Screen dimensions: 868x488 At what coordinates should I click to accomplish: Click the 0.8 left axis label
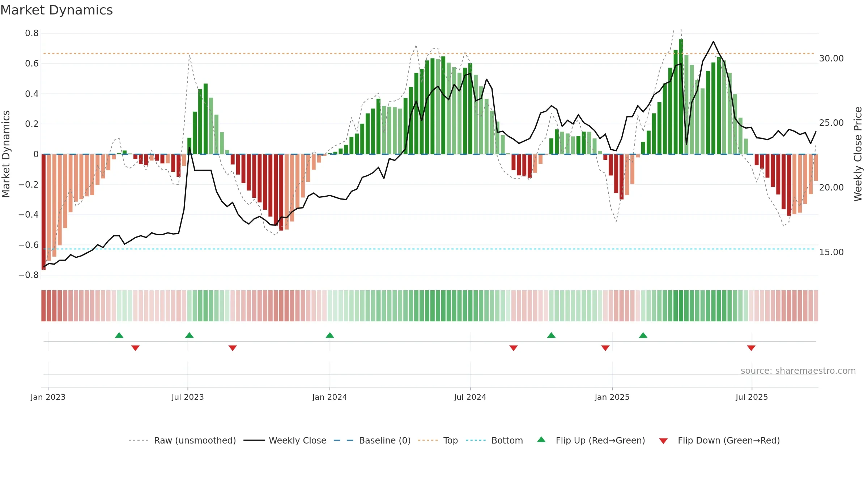coord(32,33)
